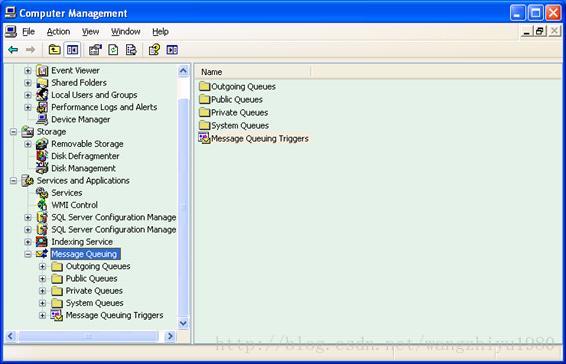Image resolution: width=566 pixels, height=364 pixels.
Task: Collapse the Services and Applications node
Action: click(13, 181)
